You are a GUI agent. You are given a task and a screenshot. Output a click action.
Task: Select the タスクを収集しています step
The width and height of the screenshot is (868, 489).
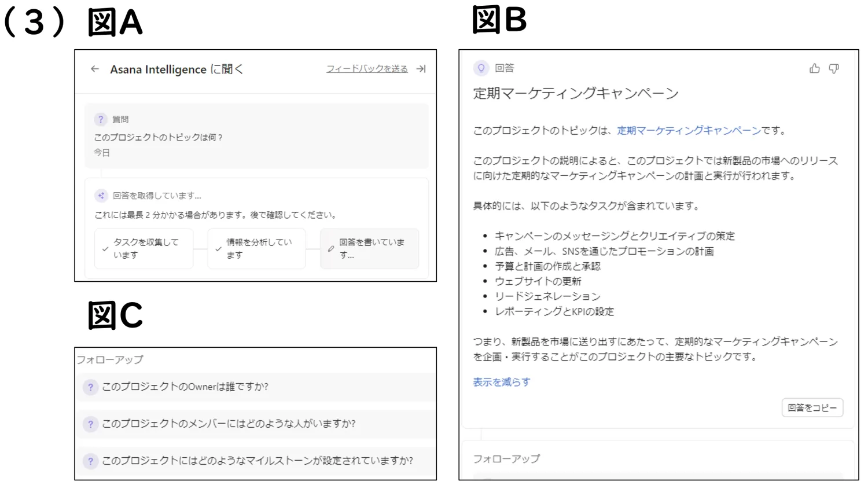(x=144, y=249)
